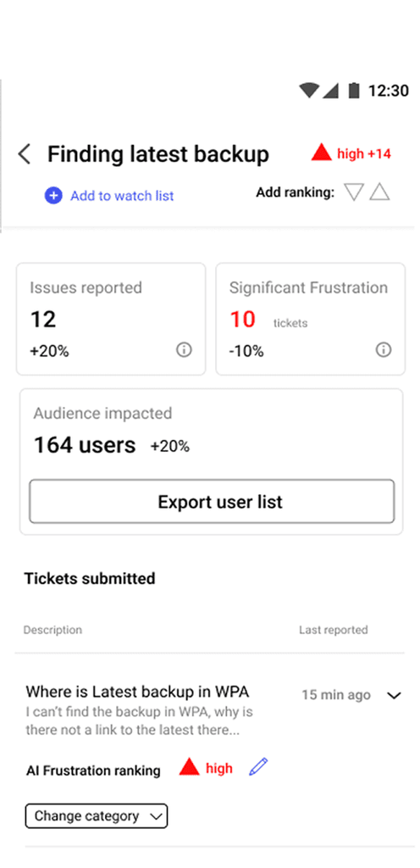Tap the battery icon in status bar

tap(354, 90)
